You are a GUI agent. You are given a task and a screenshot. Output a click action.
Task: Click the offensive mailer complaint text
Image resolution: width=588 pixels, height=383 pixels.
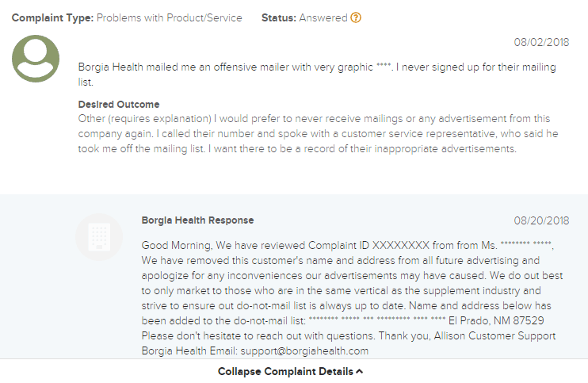click(317, 67)
